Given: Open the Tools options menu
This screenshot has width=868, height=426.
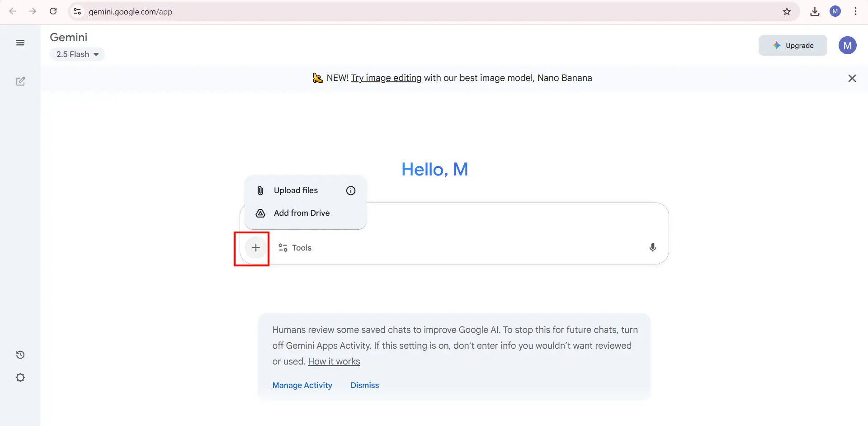Looking at the screenshot, I should click(x=295, y=248).
